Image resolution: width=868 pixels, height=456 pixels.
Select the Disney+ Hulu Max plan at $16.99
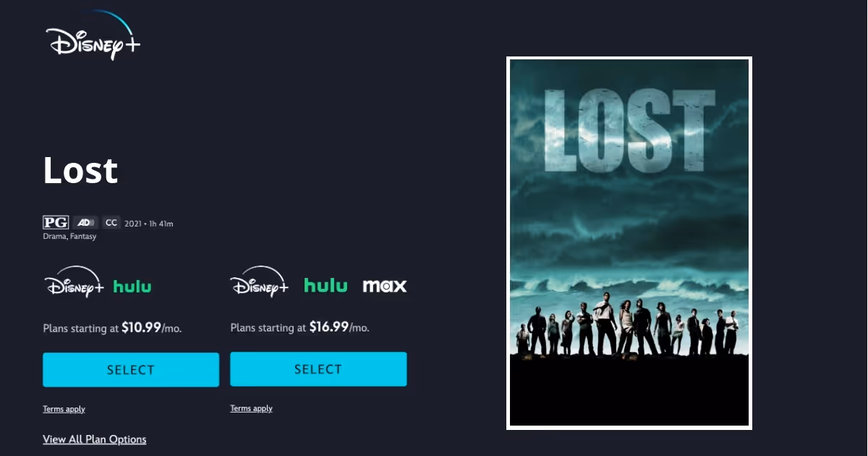(318, 369)
